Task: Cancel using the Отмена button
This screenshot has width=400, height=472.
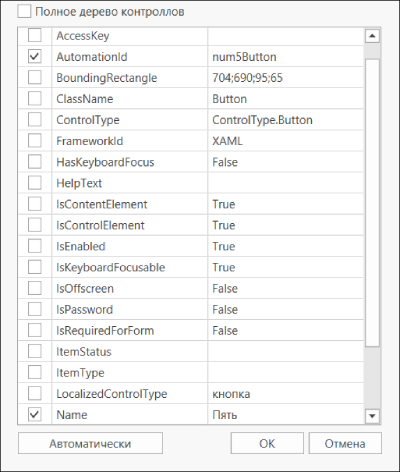Action: pos(345,443)
